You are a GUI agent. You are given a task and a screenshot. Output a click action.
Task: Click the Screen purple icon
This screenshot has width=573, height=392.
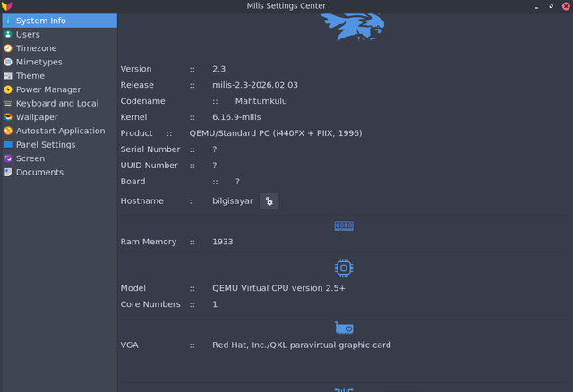tap(8, 158)
